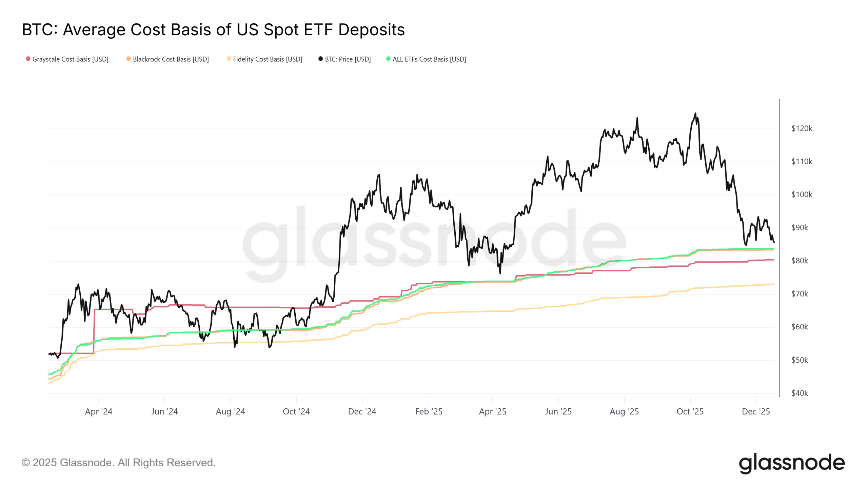
Task: Click the BTC Price black legend dot
Action: [x=320, y=59]
